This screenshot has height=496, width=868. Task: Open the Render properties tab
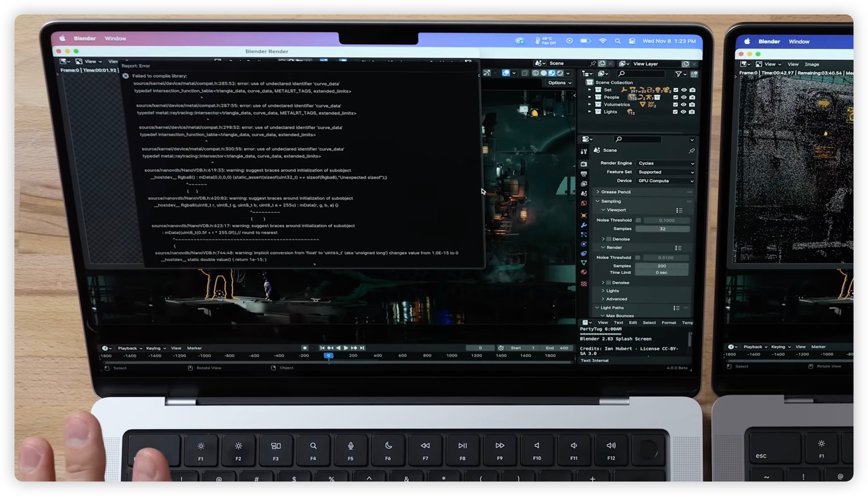[584, 164]
